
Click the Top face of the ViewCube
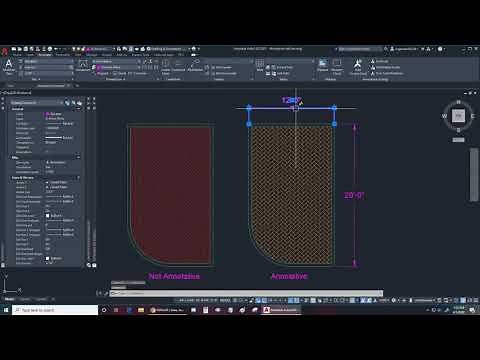(x=458, y=116)
